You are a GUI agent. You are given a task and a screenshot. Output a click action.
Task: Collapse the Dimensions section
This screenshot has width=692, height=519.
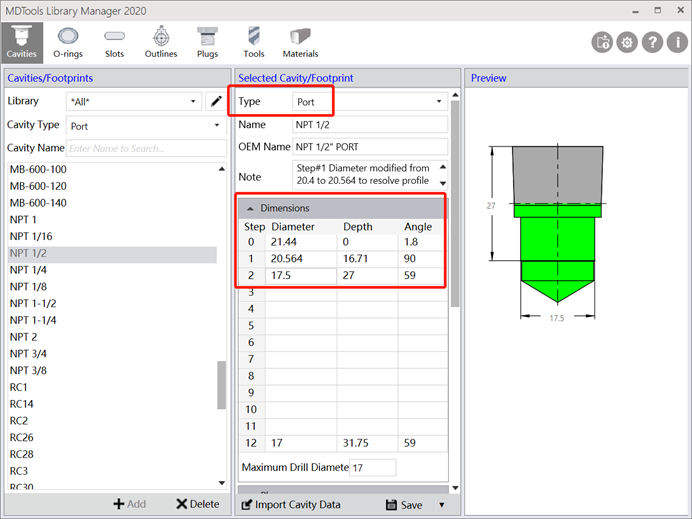pos(250,208)
